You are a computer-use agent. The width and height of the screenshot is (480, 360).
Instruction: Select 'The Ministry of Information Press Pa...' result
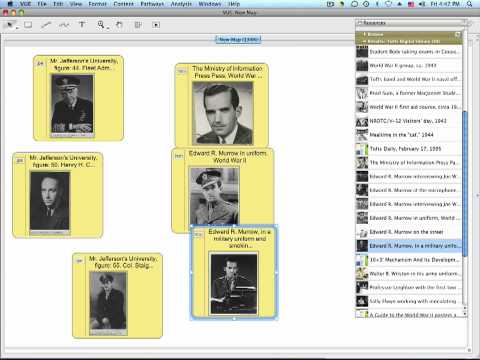pyautogui.click(x=409, y=163)
